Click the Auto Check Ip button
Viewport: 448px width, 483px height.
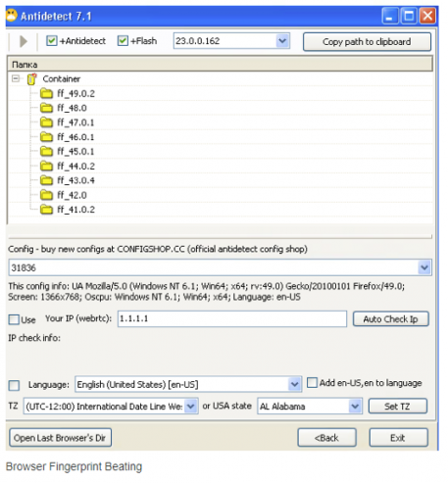[391, 319]
